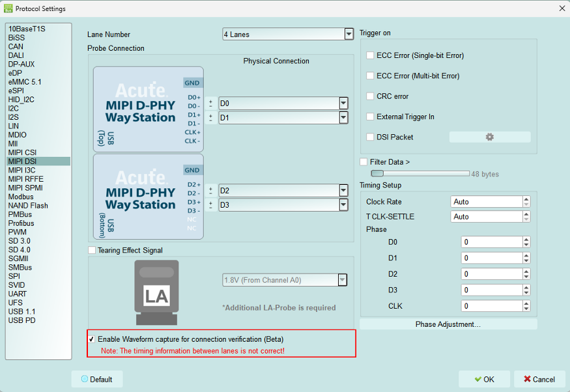Click the Protocol Settings window icon
Viewport: 570px width, 392px height.
tap(8, 8)
